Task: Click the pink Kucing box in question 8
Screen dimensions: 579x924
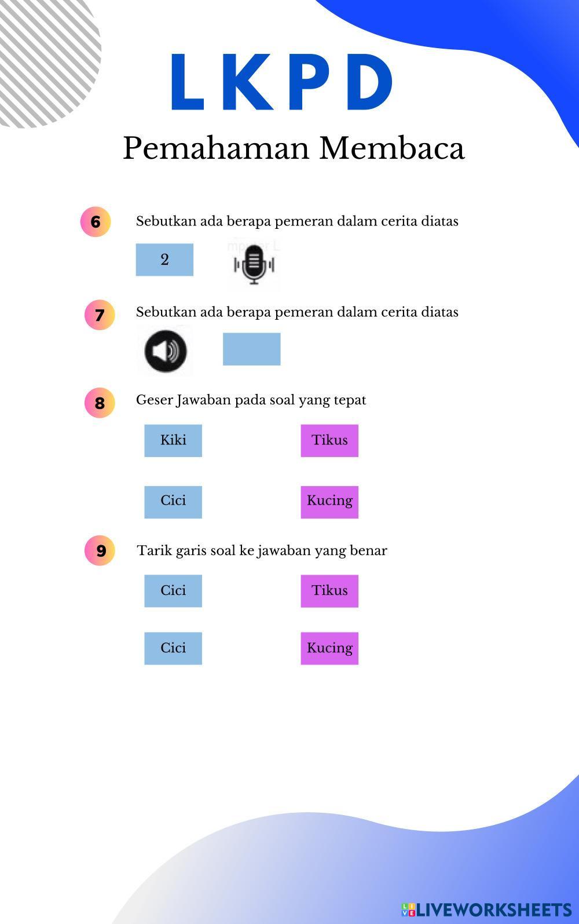Action: (329, 501)
